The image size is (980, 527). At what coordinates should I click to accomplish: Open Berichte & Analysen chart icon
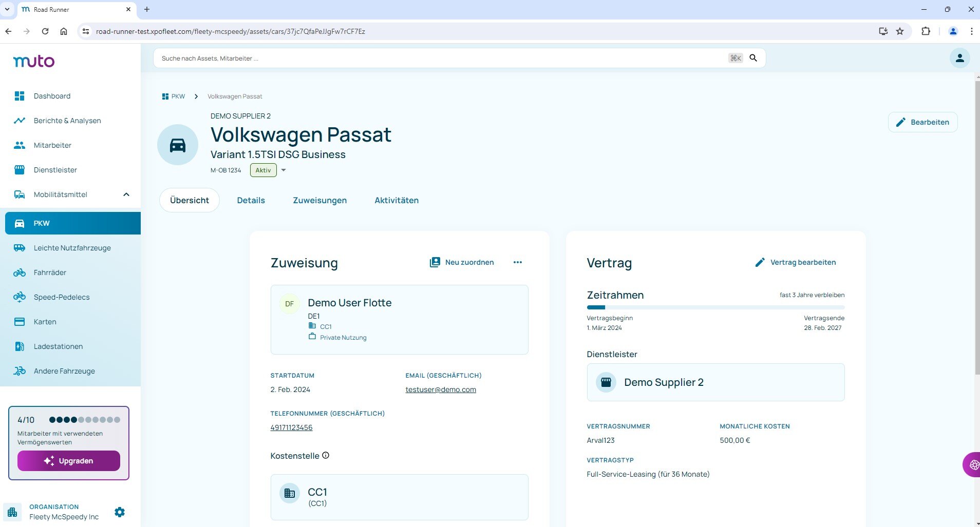coord(20,121)
